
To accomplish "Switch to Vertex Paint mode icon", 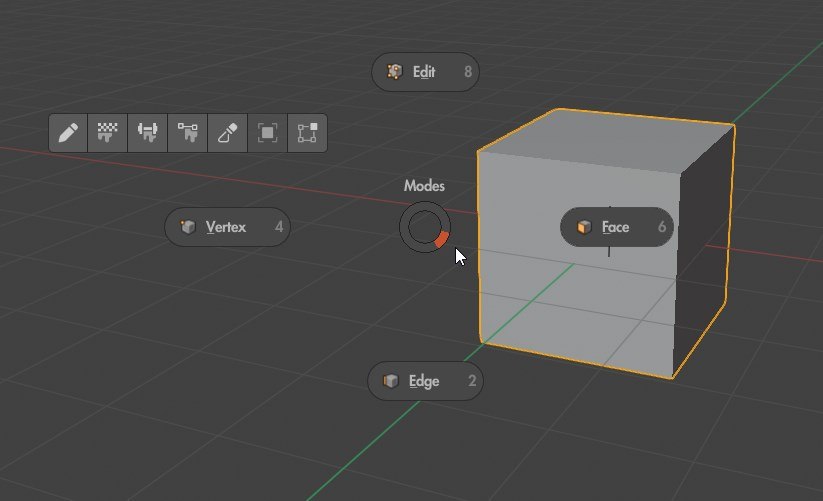I will tap(188, 133).
